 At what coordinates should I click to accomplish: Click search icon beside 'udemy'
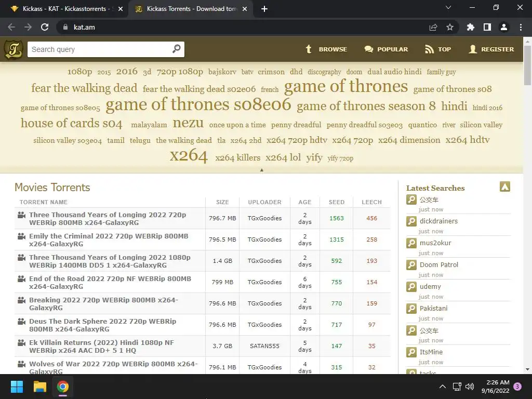pos(411,287)
